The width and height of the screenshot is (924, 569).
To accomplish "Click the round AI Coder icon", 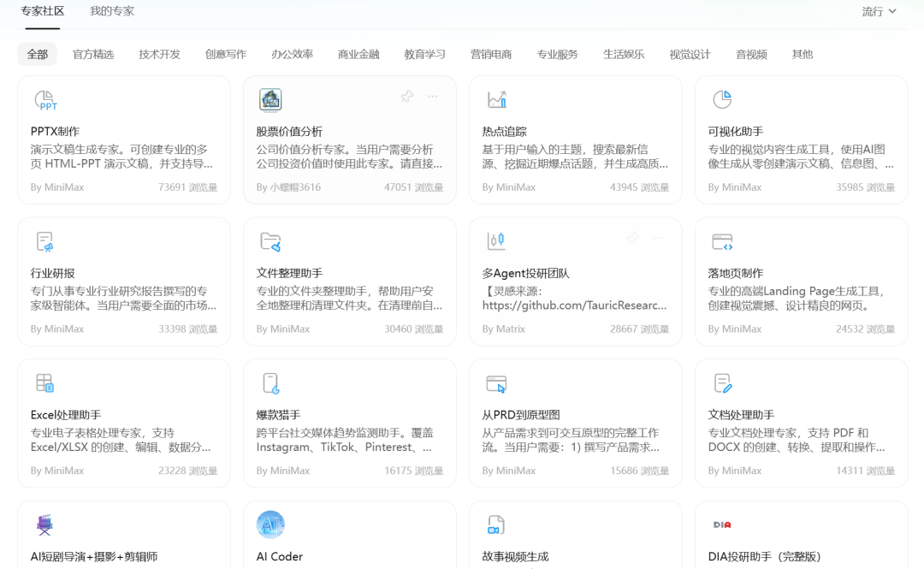I will coord(272,524).
